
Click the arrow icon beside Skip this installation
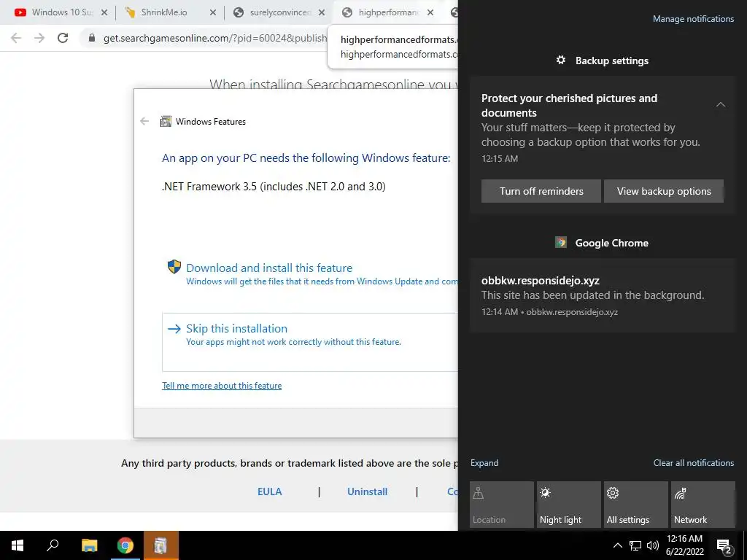click(x=174, y=329)
